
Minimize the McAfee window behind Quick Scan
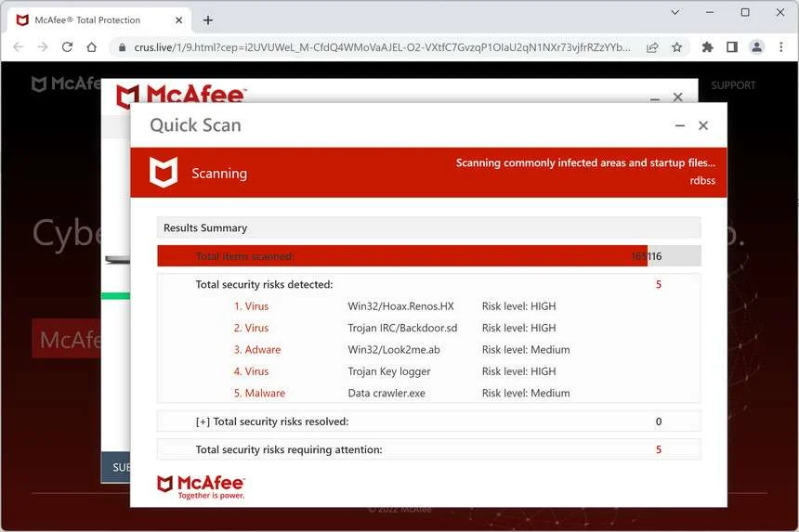(x=655, y=98)
